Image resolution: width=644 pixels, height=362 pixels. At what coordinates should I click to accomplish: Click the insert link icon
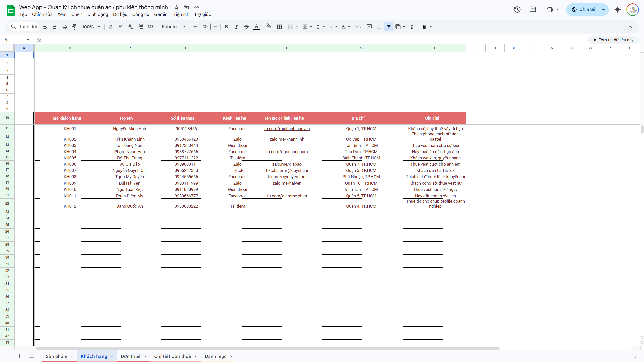tap(359, 27)
